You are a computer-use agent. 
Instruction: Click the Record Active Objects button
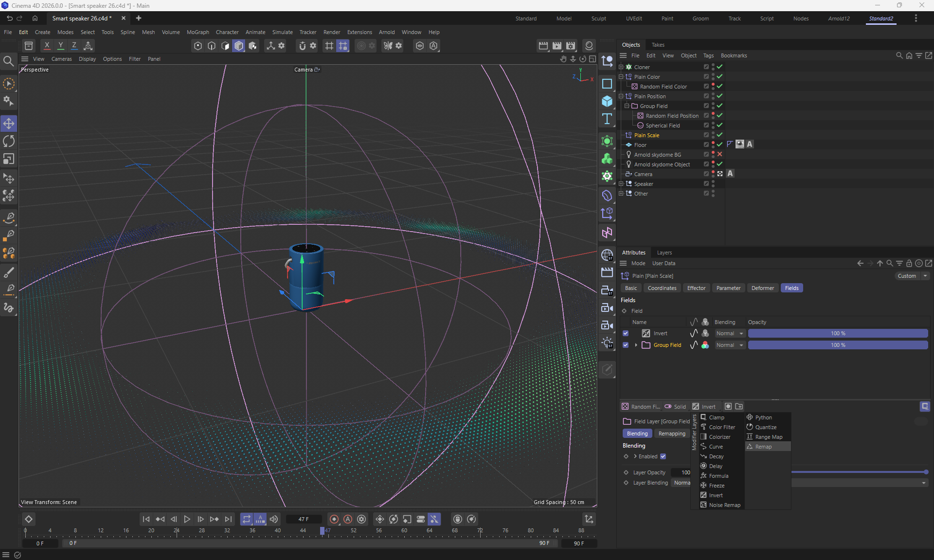334,519
